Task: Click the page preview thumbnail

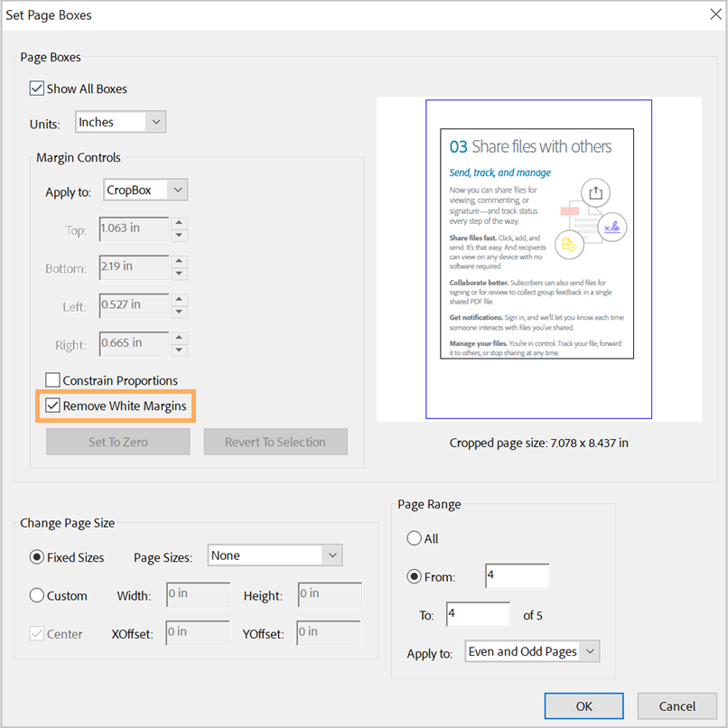Action: point(538,259)
